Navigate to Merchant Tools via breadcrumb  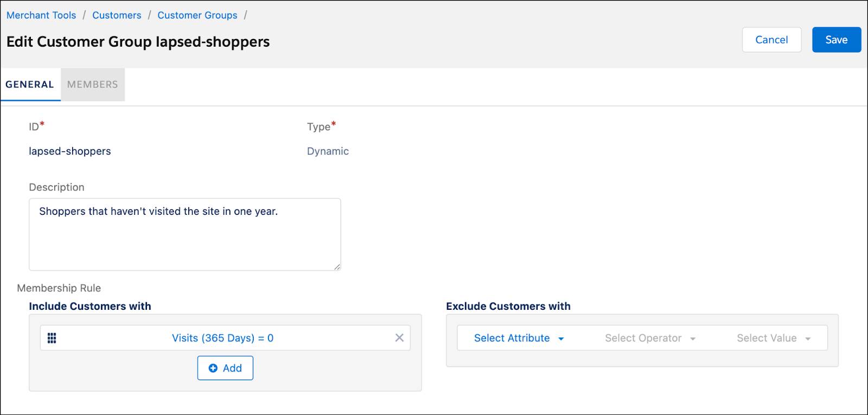tap(41, 15)
